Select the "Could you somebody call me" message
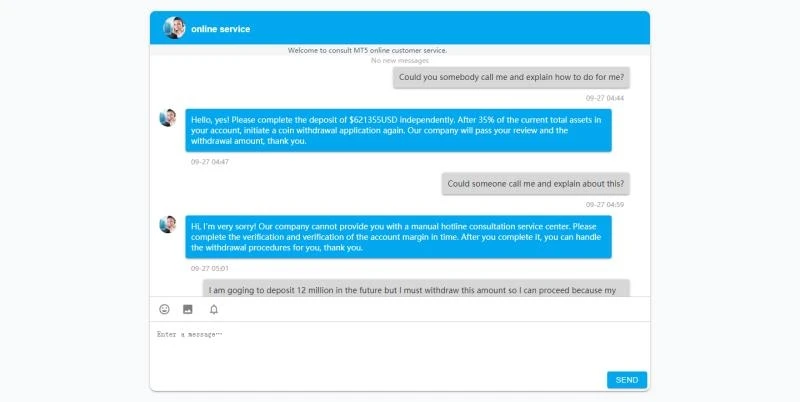Viewport: 800px width, 402px height. pos(511,77)
